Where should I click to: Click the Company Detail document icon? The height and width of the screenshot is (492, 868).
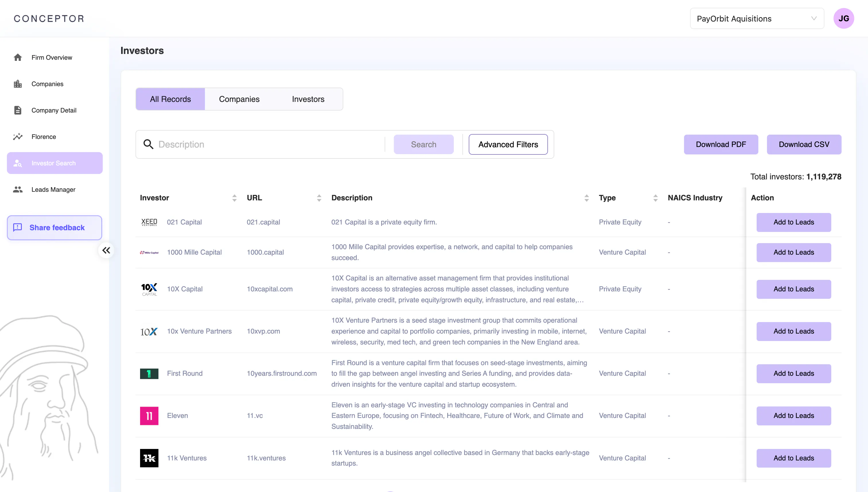[18, 110]
